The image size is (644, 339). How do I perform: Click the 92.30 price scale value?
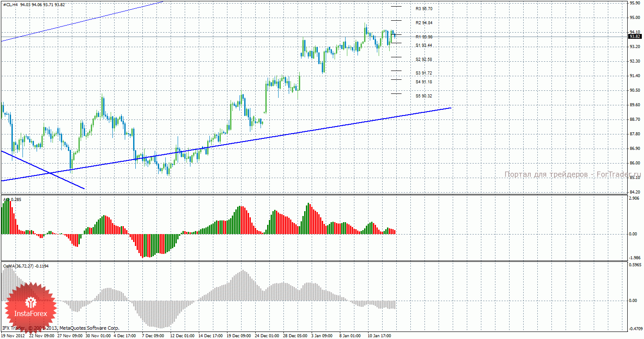pyautogui.click(x=635, y=61)
